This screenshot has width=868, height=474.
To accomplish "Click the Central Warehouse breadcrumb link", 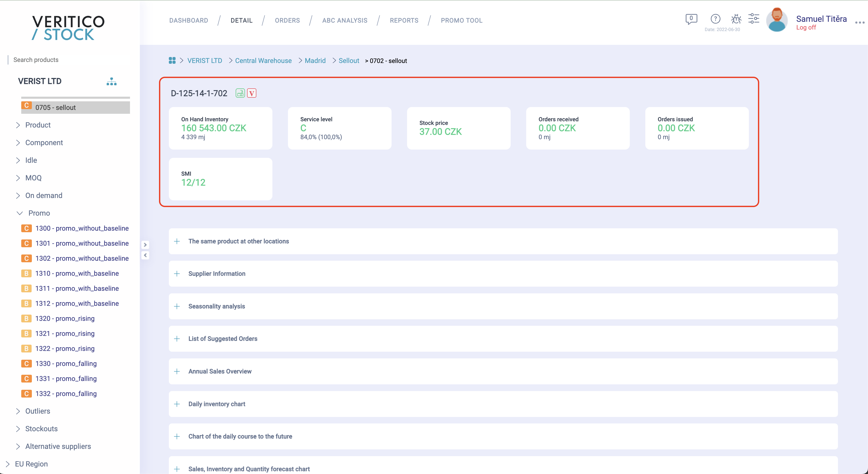I will (x=263, y=61).
